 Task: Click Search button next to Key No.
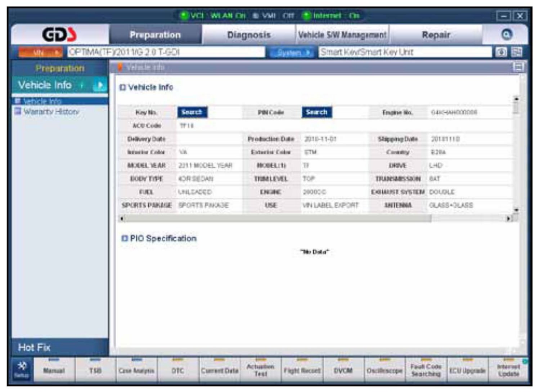192,112
